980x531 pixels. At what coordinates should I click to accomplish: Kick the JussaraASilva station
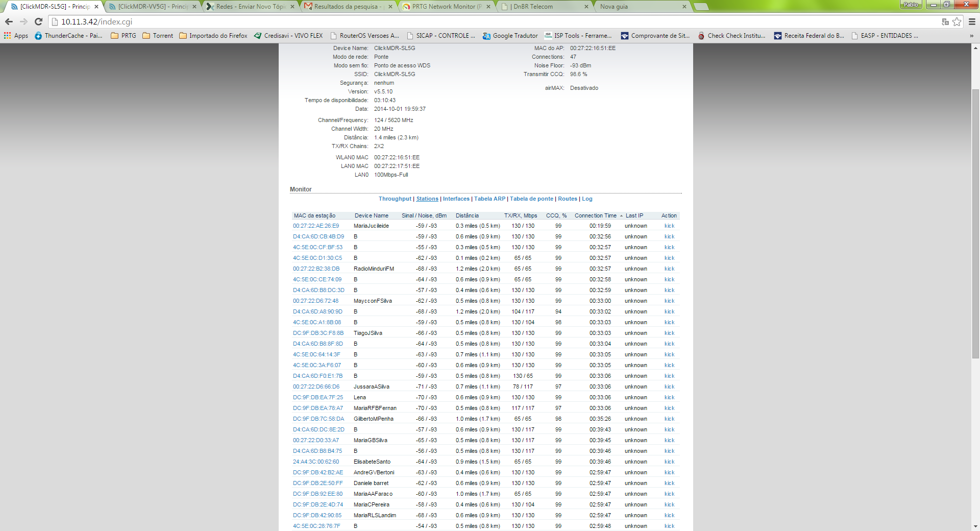[x=669, y=387]
